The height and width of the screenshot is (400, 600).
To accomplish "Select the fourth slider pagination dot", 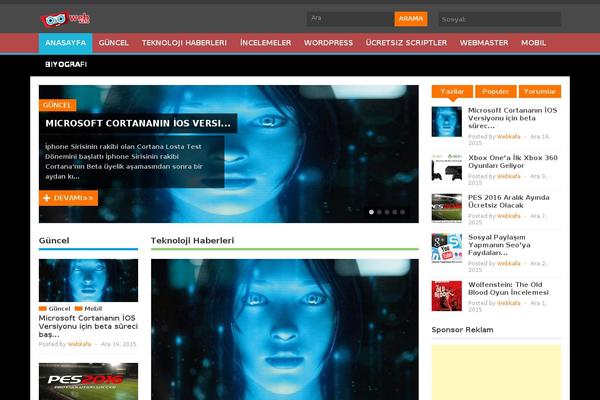I will pyautogui.click(x=395, y=212).
